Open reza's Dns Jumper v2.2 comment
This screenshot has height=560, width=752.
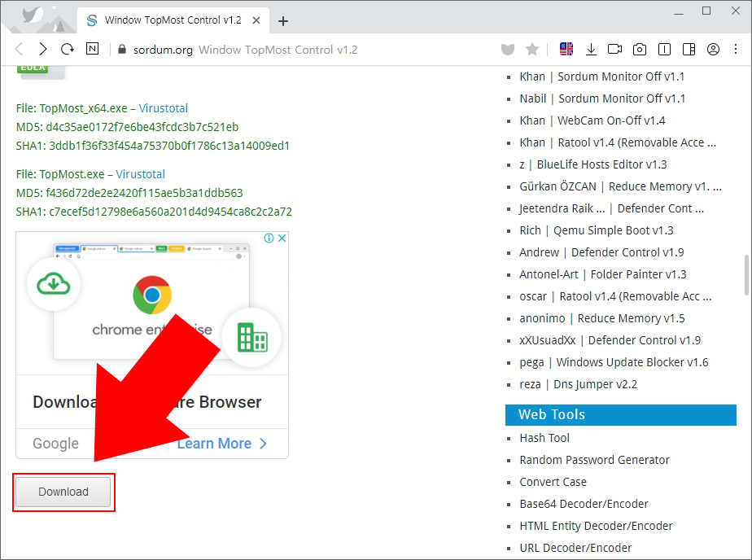click(x=579, y=384)
